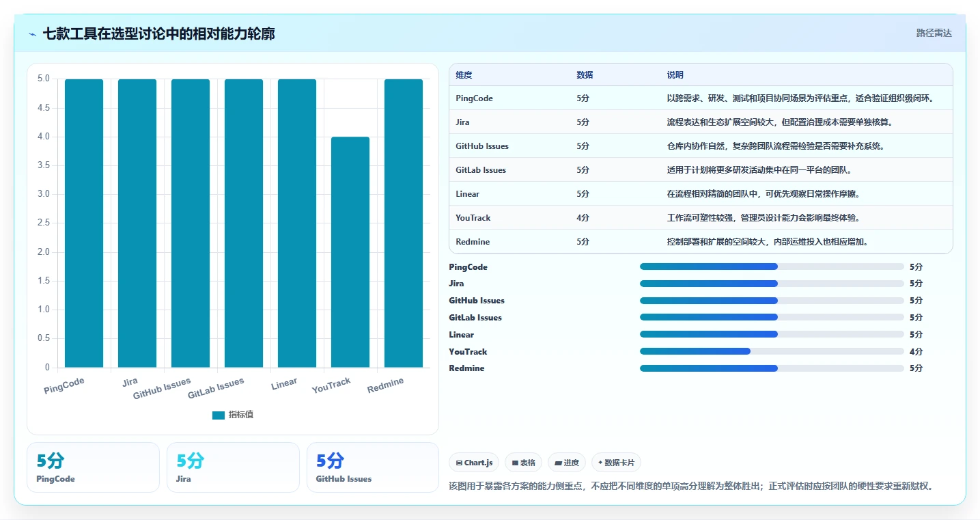Select the Redmine name cell in the table
The height and width of the screenshot is (520, 980).
pyautogui.click(x=473, y=242)
